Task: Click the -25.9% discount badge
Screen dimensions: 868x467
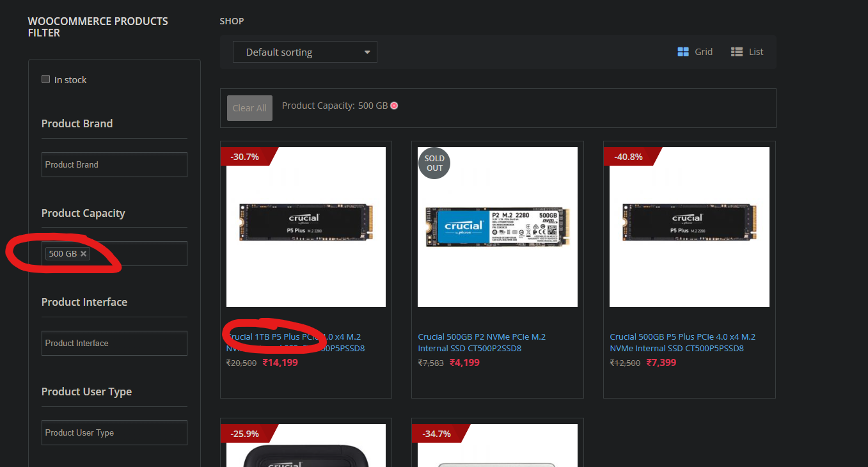Action: [248, 433]
